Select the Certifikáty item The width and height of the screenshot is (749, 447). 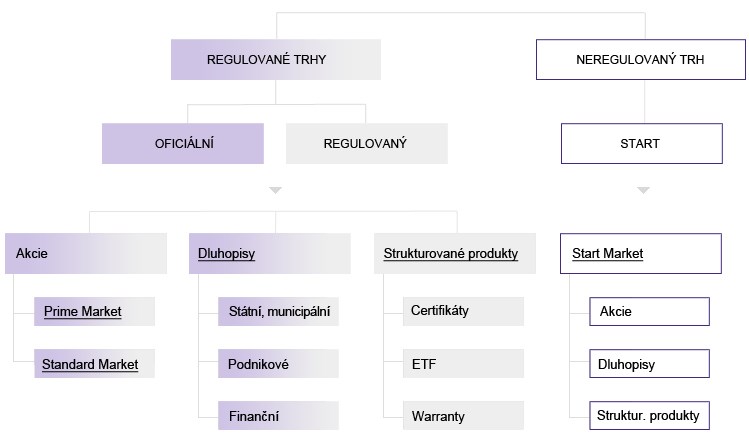(x=439, y=311)
